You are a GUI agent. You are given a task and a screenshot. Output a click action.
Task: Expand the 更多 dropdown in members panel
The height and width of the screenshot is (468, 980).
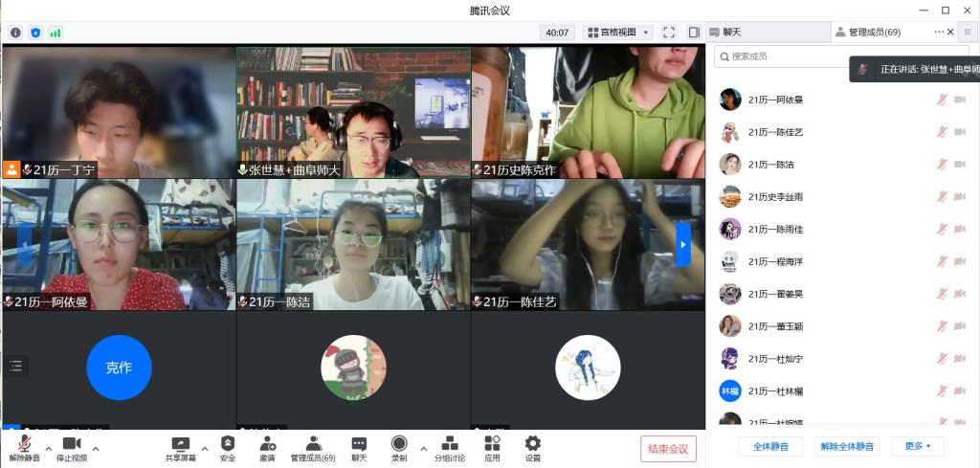click(918, 446)
